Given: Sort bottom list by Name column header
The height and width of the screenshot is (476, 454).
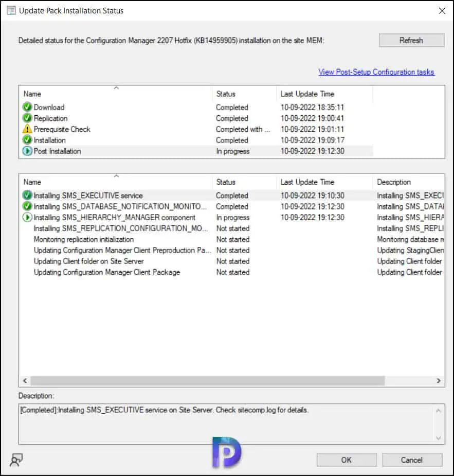Looking at the screenshot, I should coord(116,182).
